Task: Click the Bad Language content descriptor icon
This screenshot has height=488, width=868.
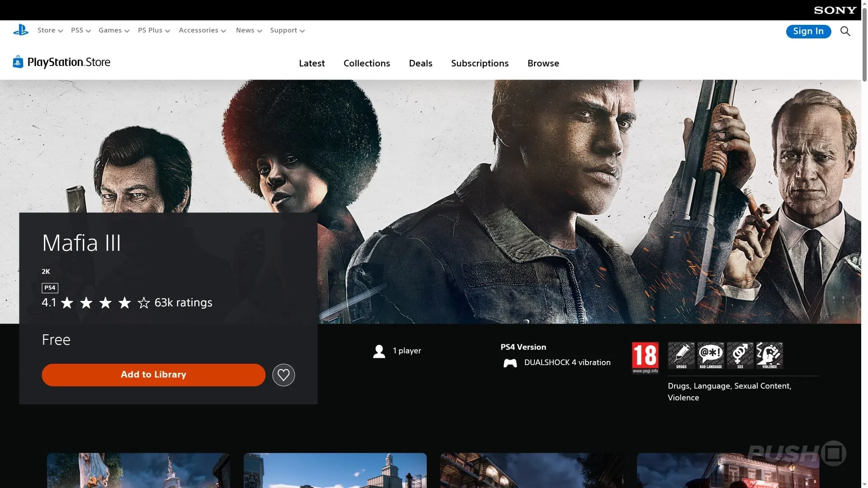Action: pos(711,356)
